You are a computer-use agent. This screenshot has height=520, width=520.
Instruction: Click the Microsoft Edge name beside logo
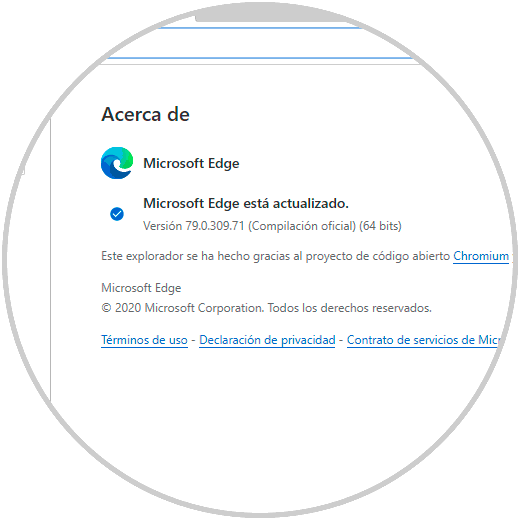[191, 163]
